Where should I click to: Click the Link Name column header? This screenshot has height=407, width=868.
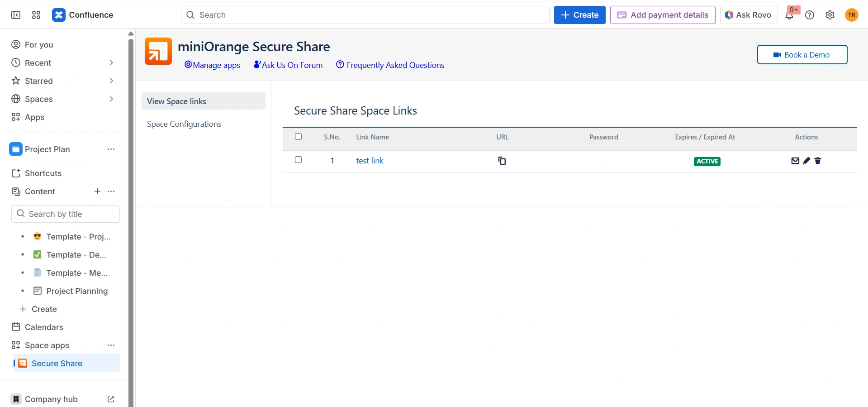(x=372, y=137)
